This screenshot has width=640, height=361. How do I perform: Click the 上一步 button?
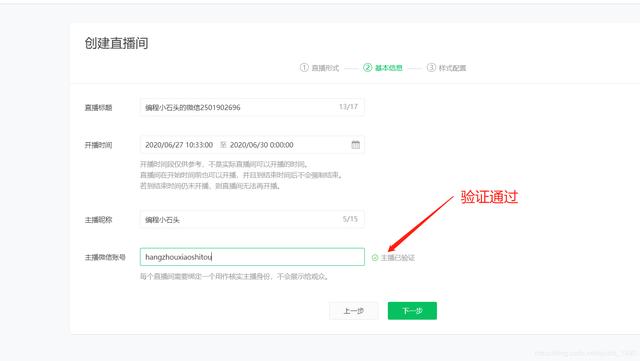tap(353, 311)
